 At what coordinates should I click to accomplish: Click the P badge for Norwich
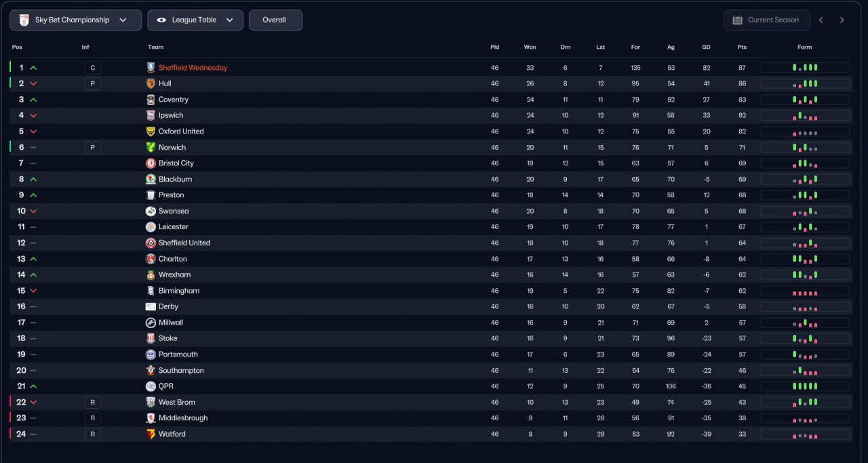(93, 147)
